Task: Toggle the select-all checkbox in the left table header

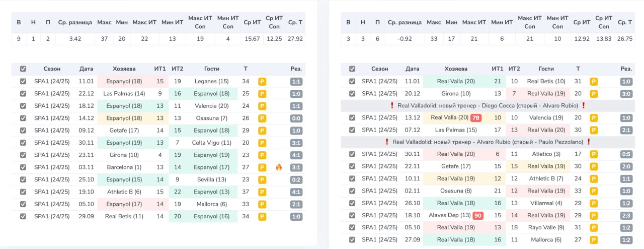Action: (22, 69)
